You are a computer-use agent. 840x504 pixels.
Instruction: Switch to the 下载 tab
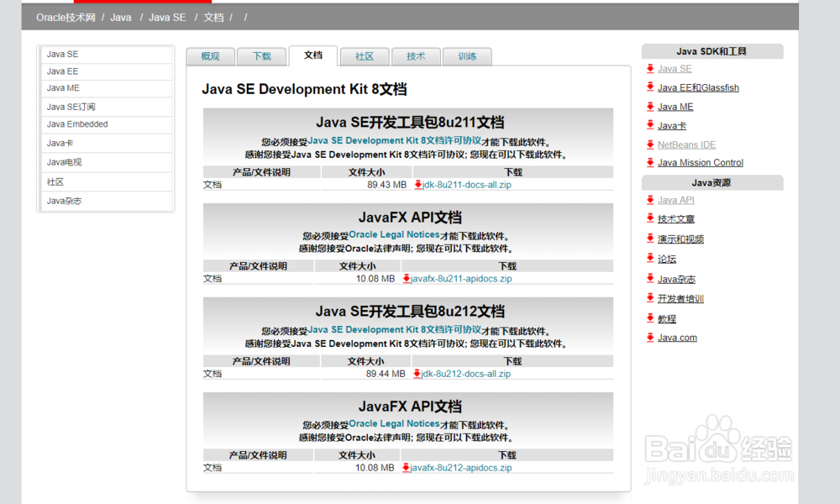(x=262, y=56)
